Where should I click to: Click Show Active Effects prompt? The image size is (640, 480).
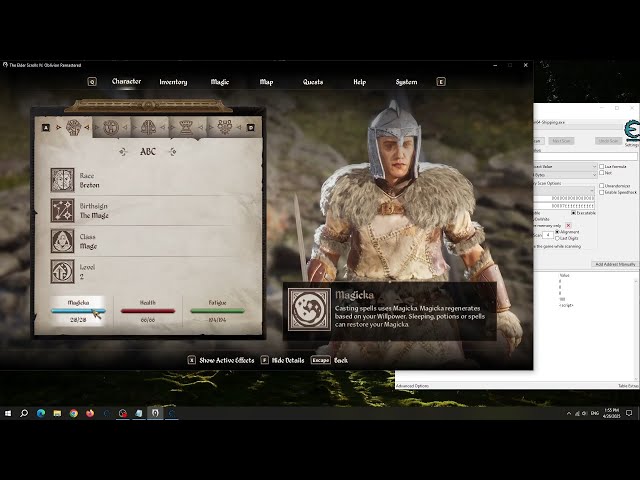[221, 360]
